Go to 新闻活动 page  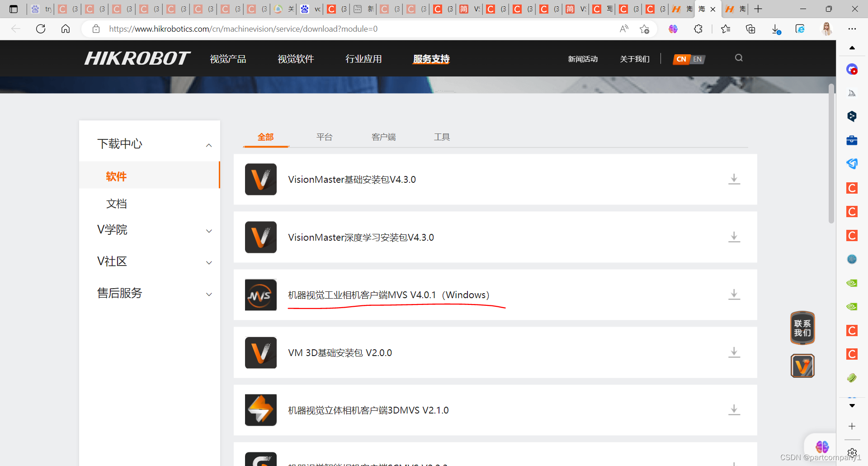tap(583, 59)
